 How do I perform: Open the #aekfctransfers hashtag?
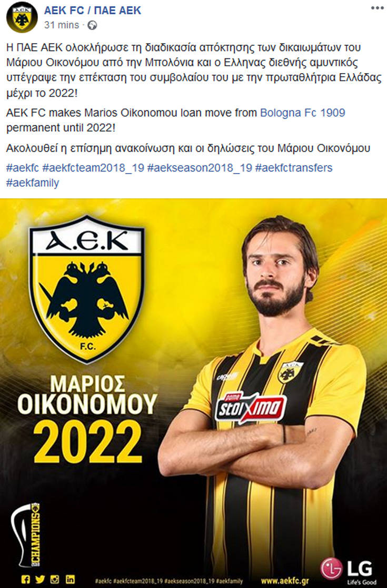pos(293,168)
